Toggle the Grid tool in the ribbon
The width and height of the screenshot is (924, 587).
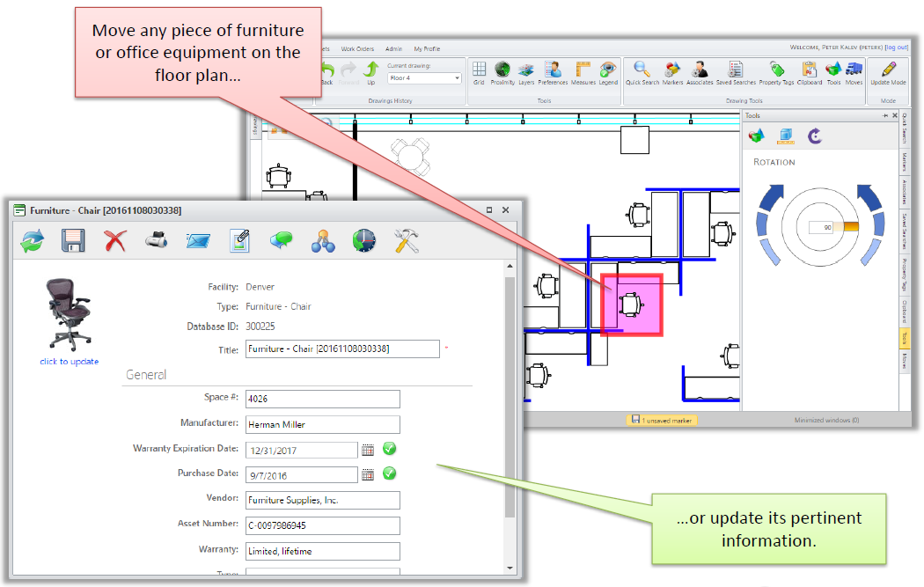point(479,73)
